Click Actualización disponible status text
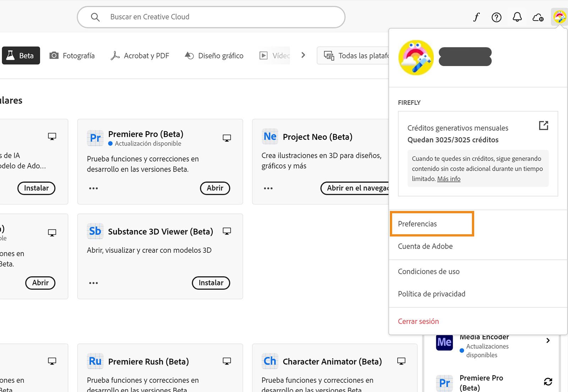 click(x=148, y=143)
